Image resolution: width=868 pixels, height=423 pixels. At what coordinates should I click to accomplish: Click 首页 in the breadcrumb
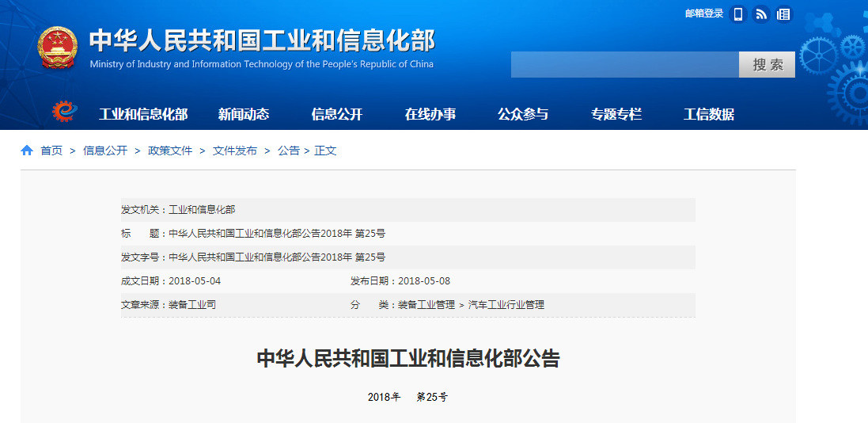coord(51,151)
